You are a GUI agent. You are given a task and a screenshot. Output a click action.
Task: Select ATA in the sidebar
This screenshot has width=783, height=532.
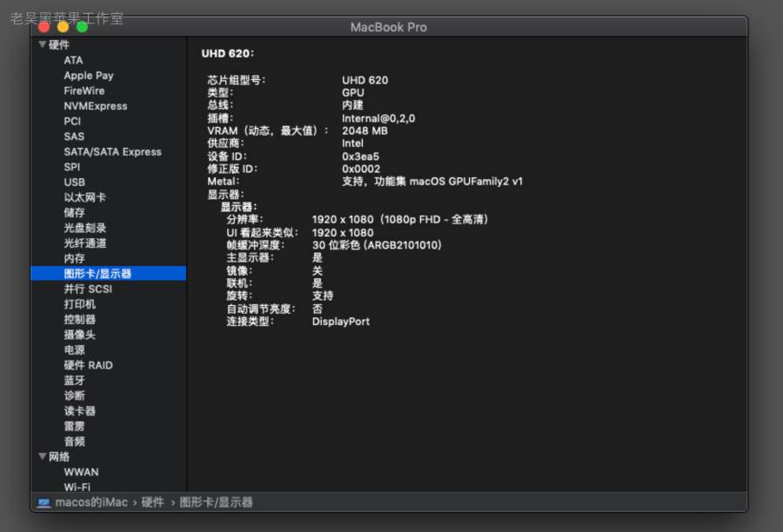tap(73, 60)
